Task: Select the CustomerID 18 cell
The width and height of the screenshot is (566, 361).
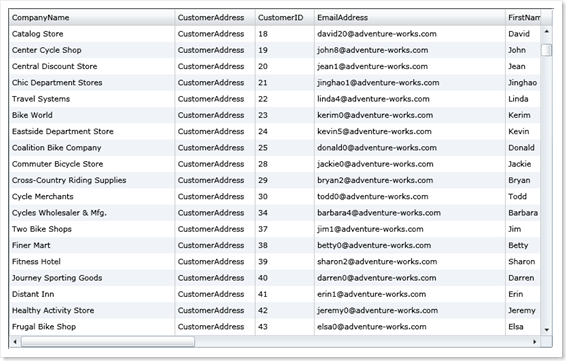Action: (x=285, y=34)
